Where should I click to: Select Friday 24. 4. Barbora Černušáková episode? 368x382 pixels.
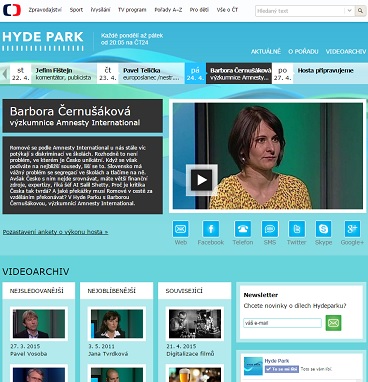[x=228, y=73]
